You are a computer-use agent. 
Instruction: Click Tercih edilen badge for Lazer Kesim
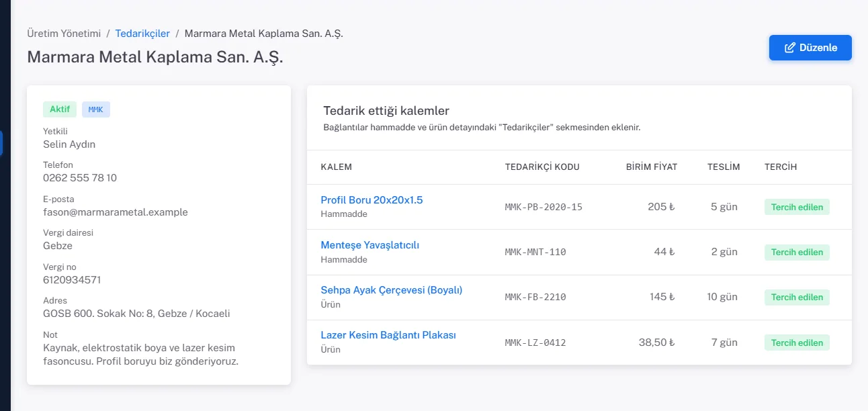797,342
